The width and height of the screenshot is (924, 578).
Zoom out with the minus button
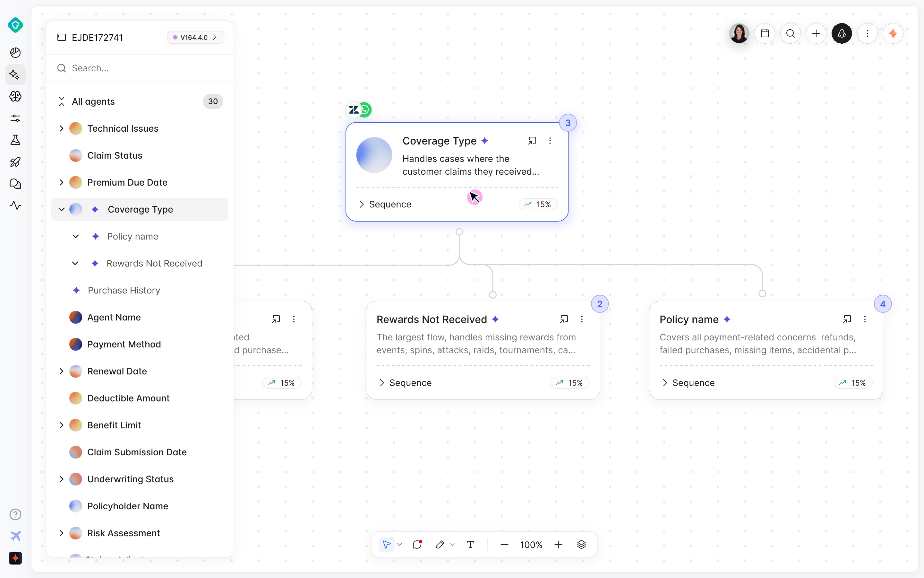coord(504,544)
